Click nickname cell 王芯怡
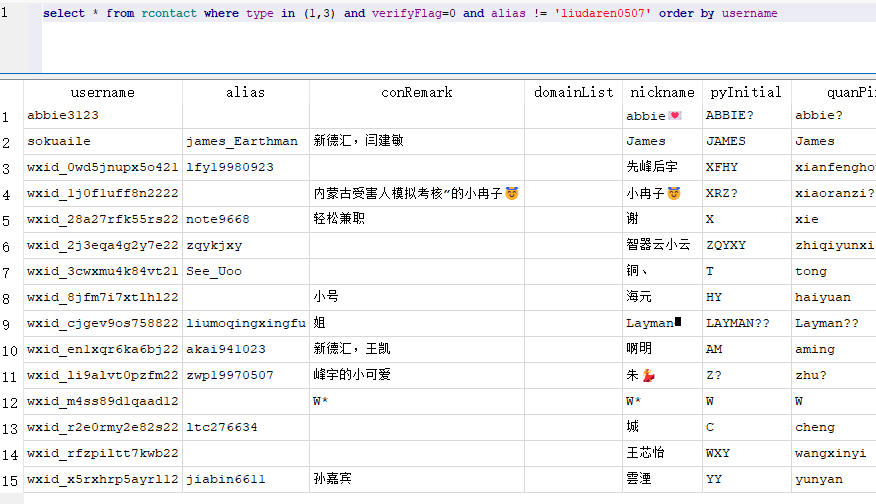 [x=663, y=453]
